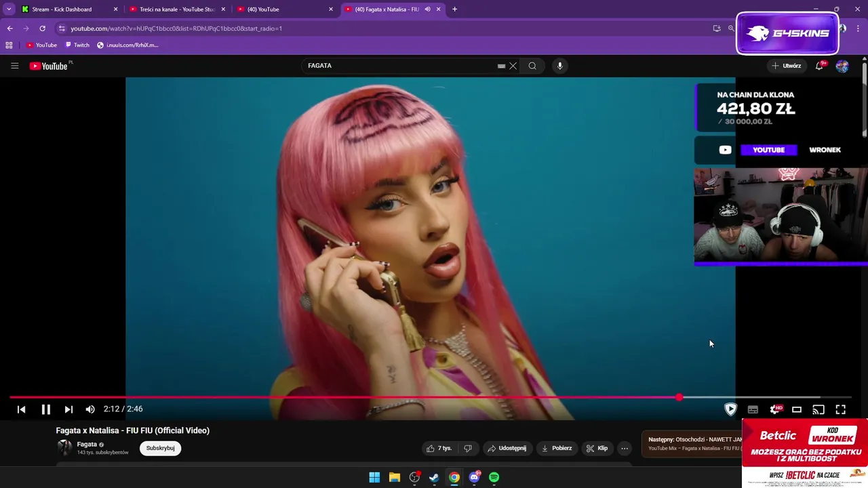Run search with the magnifier button
Viewport: 868px width, 488px height.
532,66
